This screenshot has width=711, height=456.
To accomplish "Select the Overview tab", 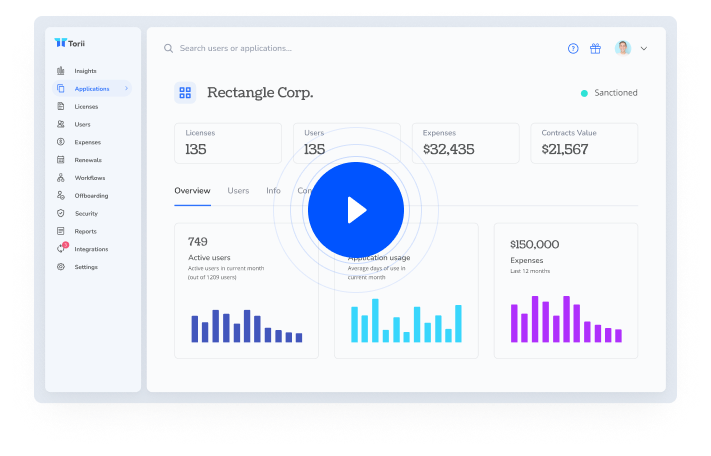I will [192, 191].
